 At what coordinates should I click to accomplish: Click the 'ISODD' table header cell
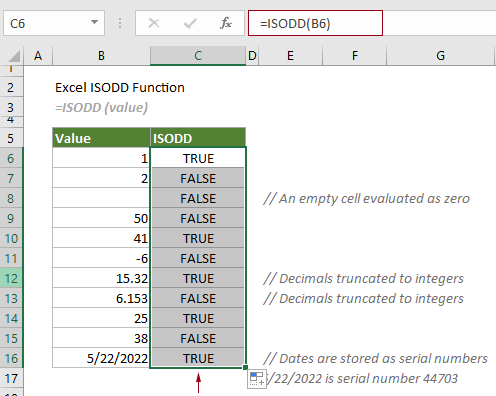click(198, 138)
